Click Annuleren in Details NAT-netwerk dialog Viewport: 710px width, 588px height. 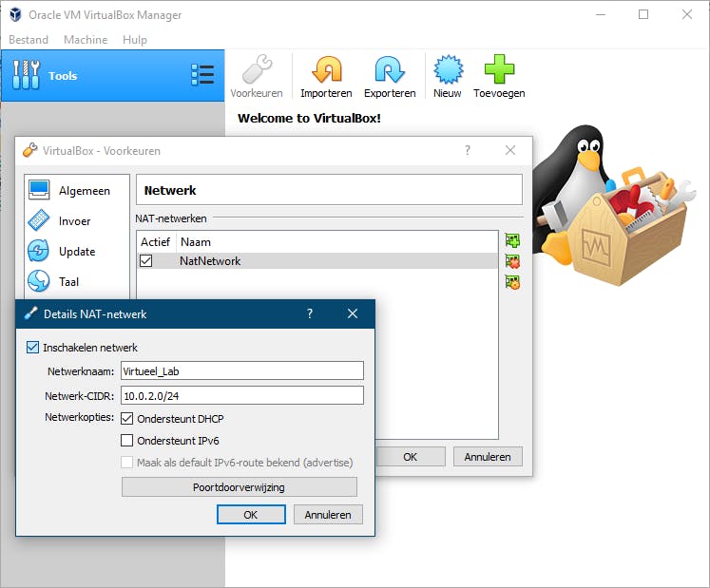328,515
